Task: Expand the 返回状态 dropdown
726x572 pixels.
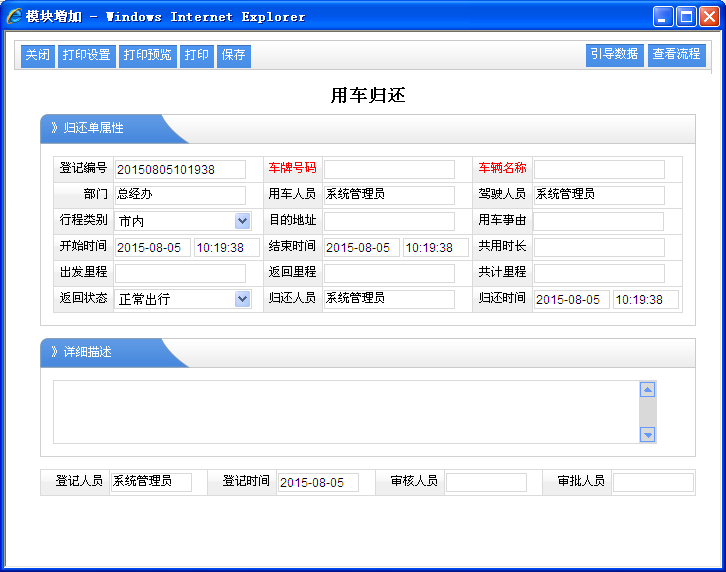Action: 242,299
